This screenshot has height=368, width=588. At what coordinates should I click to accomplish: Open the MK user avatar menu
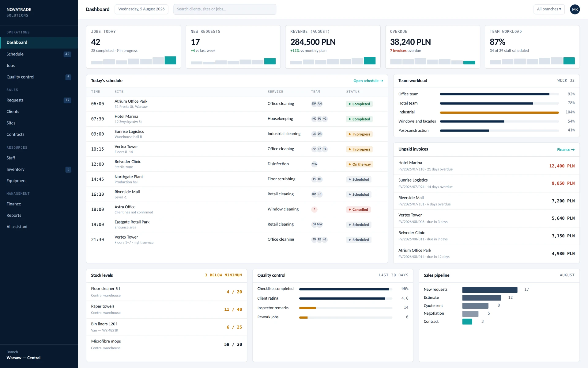tap(575, 9)
